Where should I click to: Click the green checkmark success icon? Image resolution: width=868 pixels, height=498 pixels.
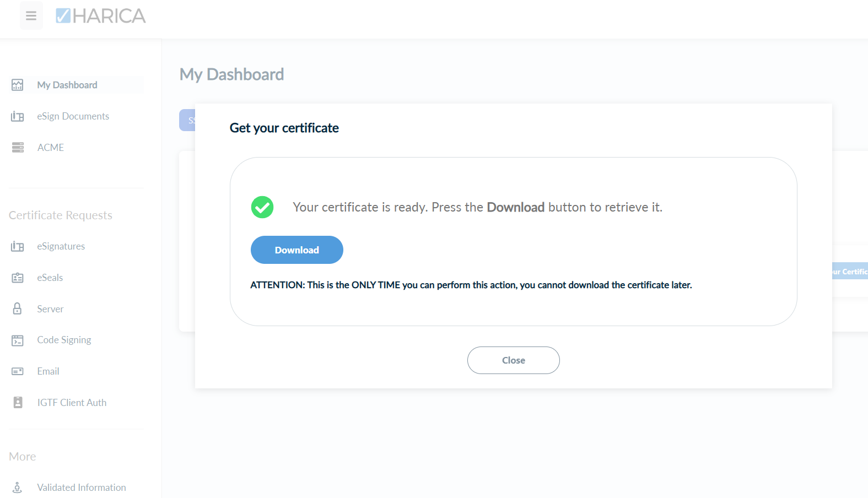click(x=262, y=207)
